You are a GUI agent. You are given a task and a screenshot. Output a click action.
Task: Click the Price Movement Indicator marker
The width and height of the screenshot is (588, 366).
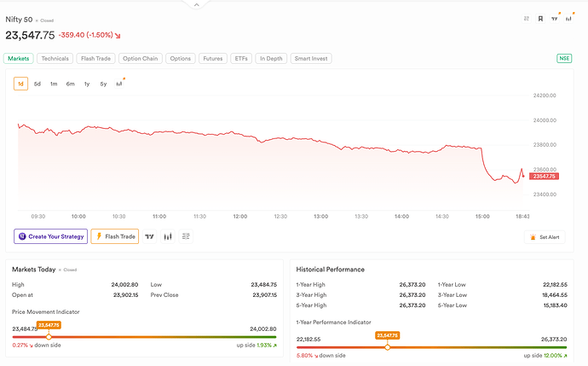pos(49,337)
